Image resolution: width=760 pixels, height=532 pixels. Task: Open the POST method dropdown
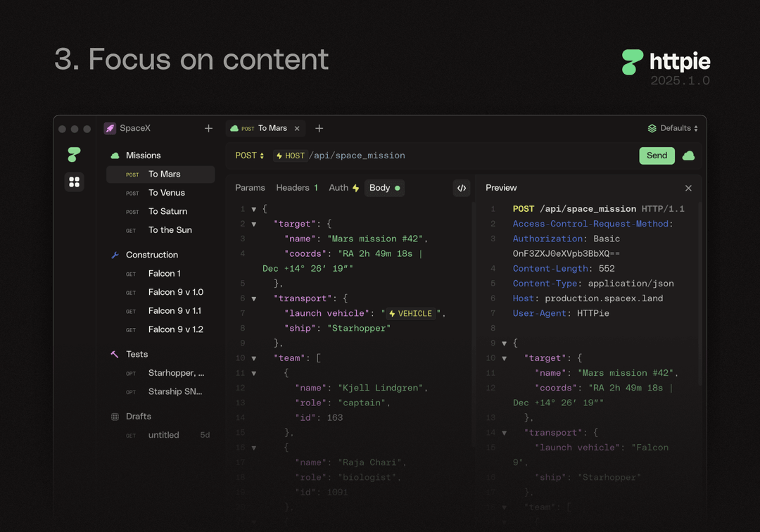click(x=250, y=156)
